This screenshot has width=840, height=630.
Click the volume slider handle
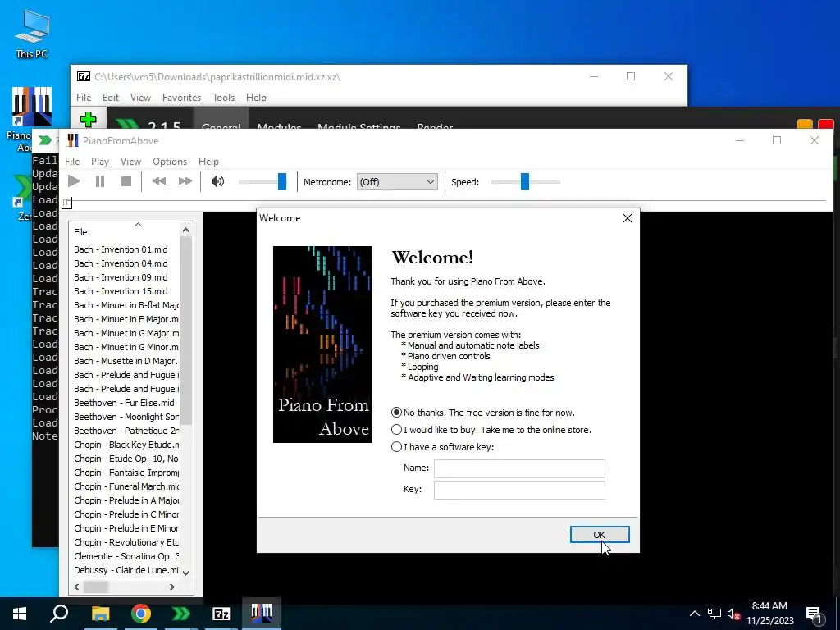click(282, 181)
